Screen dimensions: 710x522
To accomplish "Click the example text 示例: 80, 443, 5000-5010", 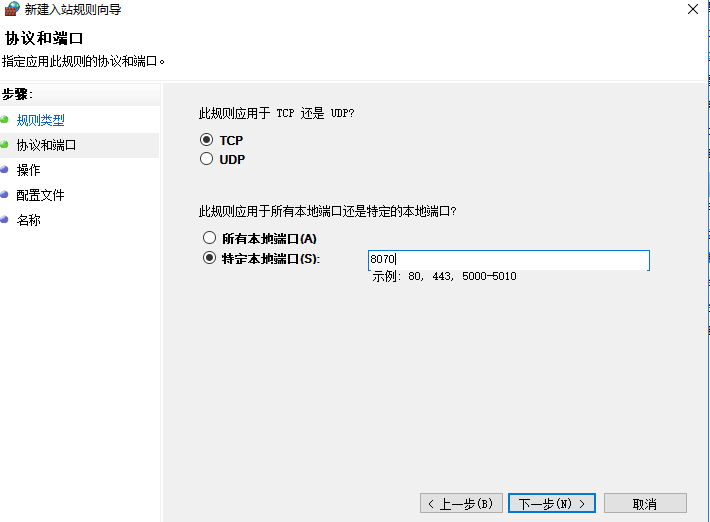I will coord(444,276).
